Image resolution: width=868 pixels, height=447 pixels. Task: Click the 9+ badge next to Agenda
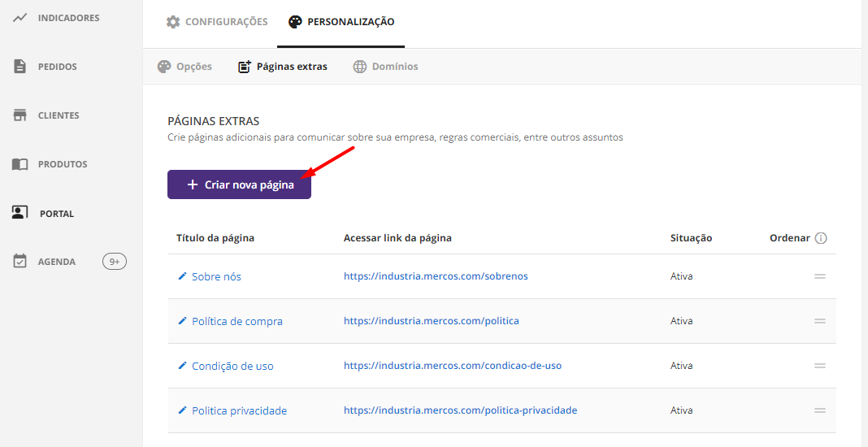point(115,262)
